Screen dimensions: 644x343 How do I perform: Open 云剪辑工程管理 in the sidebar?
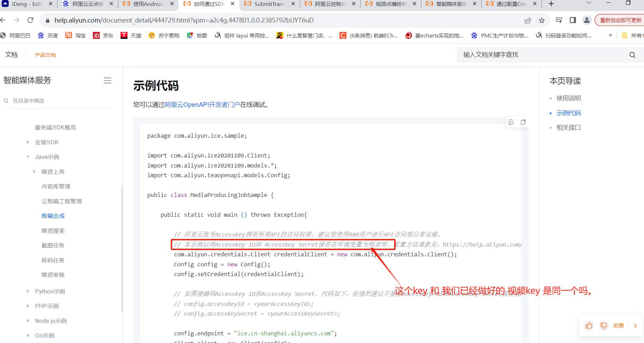pyautogui.click(x=62, y=201)
